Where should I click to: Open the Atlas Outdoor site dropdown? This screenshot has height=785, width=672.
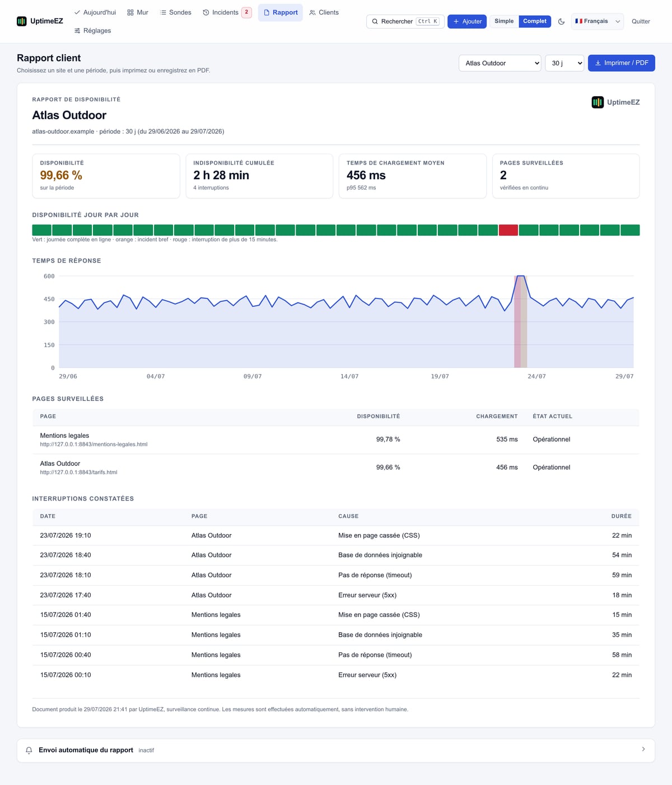coord(500,63)
